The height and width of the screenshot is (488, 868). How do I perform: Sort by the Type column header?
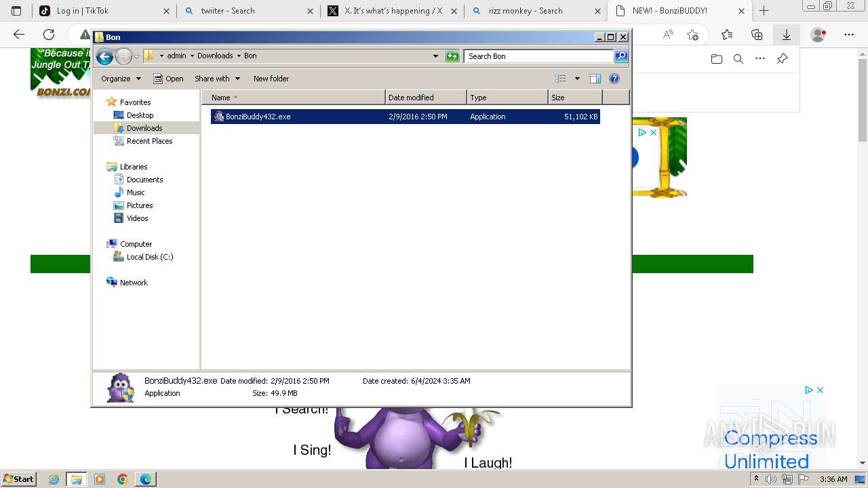click(x=507, y=98)
